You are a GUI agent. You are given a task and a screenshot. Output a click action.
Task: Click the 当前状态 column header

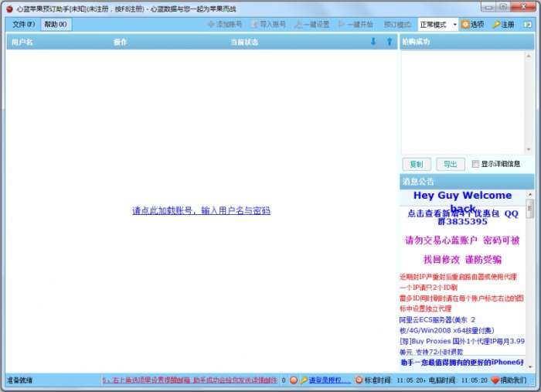(244, 42)
